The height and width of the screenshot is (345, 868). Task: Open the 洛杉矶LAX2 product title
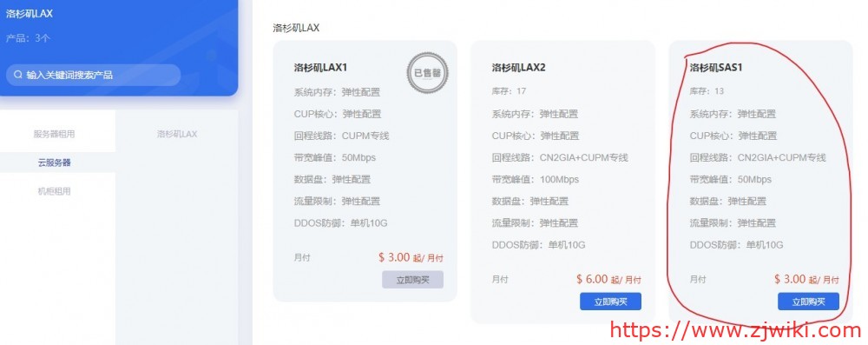(x=519, y=68)
